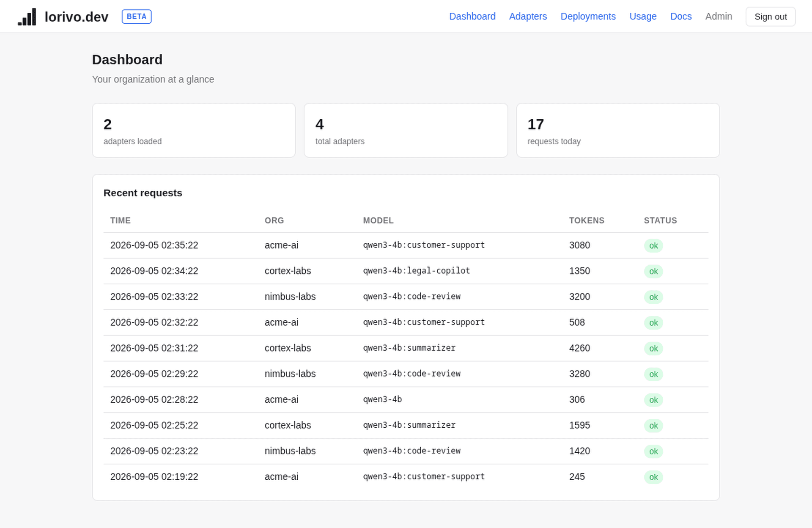The image size is (812, 528).
Task: Open the Admin section
Action: [x=719, y=16]
